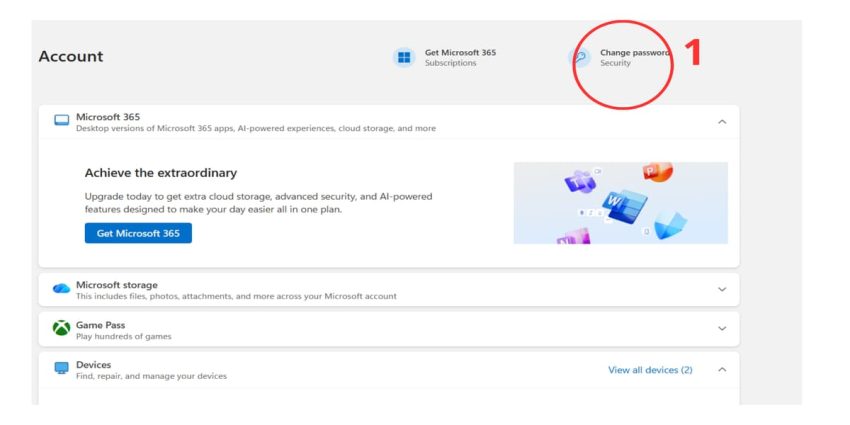Click the OneDrive cloud icon beside Microsoft storage

(61, 288)
